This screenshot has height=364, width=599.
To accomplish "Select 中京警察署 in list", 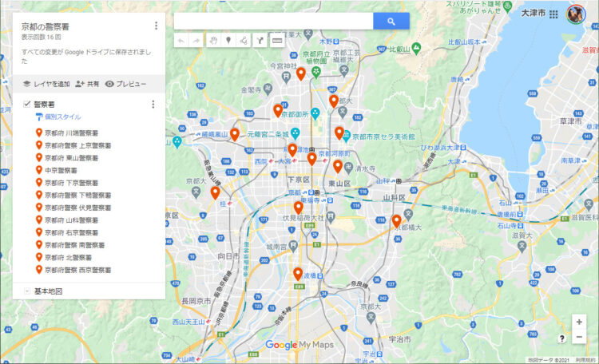I will tap(61, 170).
